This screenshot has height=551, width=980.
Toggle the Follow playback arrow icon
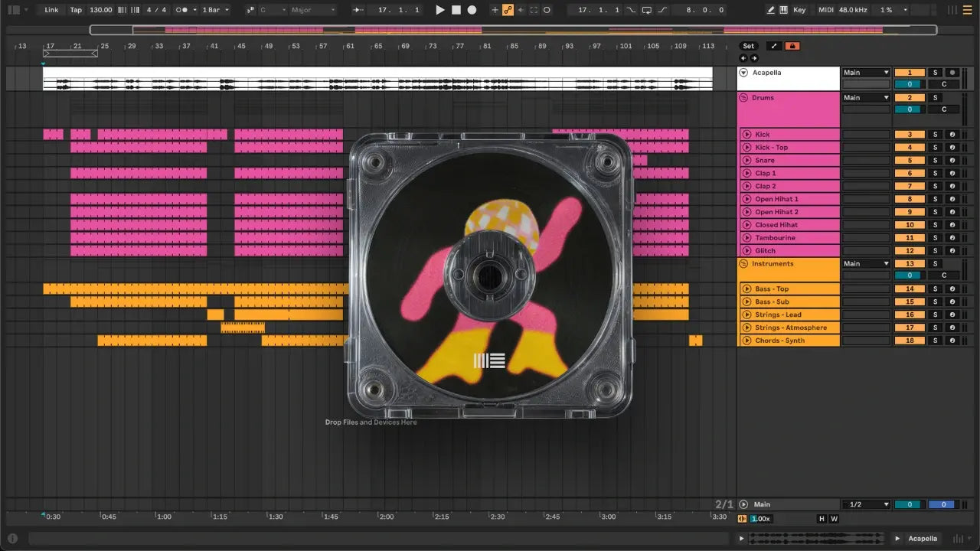(358, 10)
